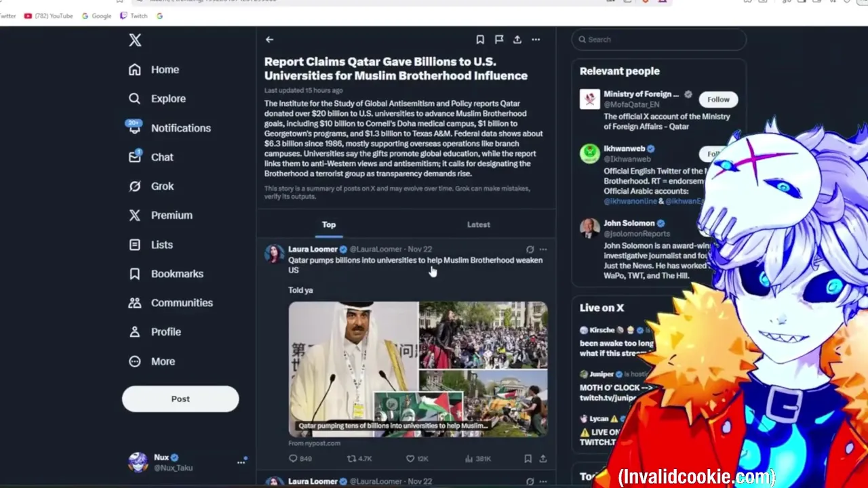Share the story using top share icon

click(x=517, y=39)
